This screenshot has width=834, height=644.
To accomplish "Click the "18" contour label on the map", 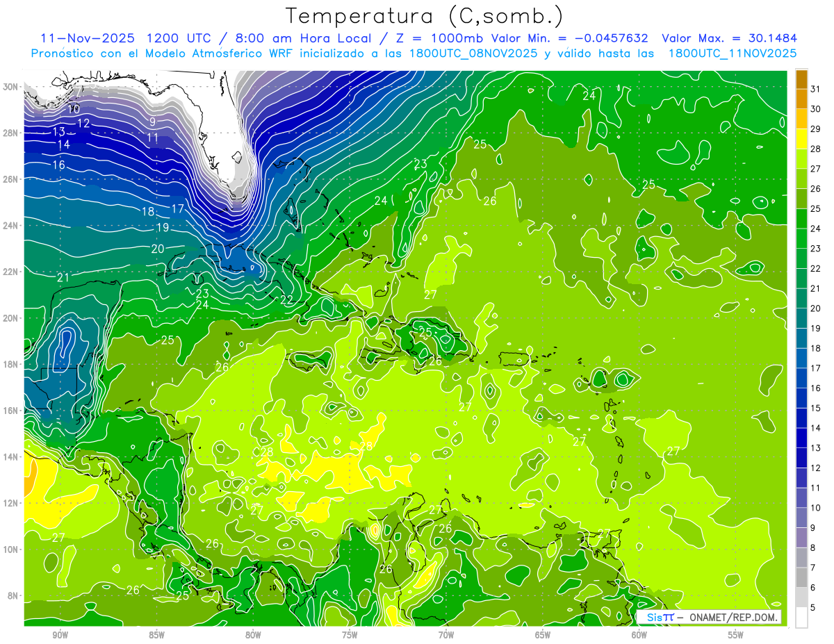I will 148,212.
